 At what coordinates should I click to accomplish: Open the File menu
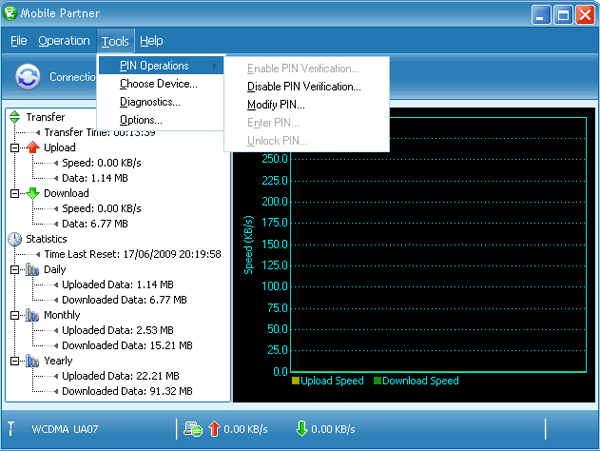point(19,41)
